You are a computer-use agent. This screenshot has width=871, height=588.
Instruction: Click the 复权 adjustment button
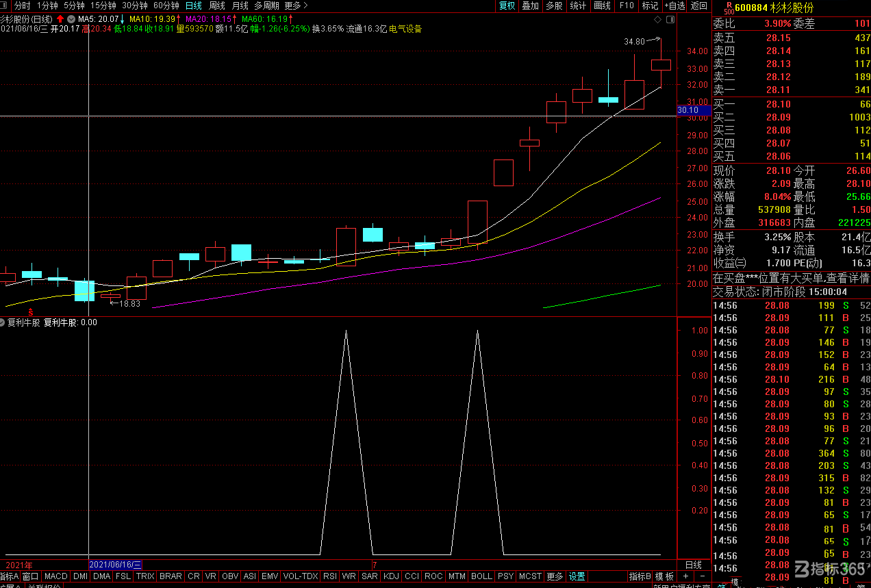point(507,5)
